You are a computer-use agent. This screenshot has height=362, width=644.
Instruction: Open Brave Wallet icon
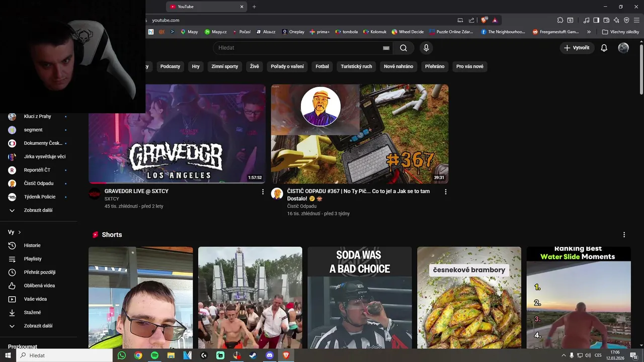[606, 20]
